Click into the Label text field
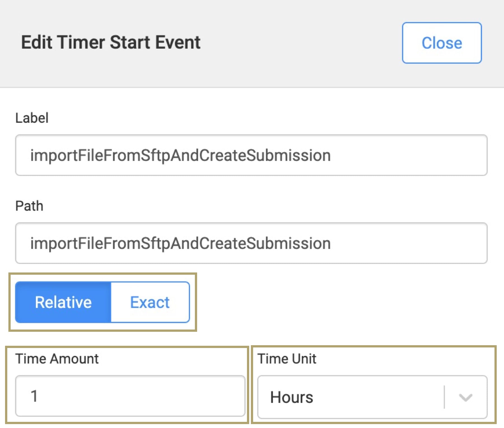This screenshot has width=504, height=428. pyautogui.click(x=251, y=155)
